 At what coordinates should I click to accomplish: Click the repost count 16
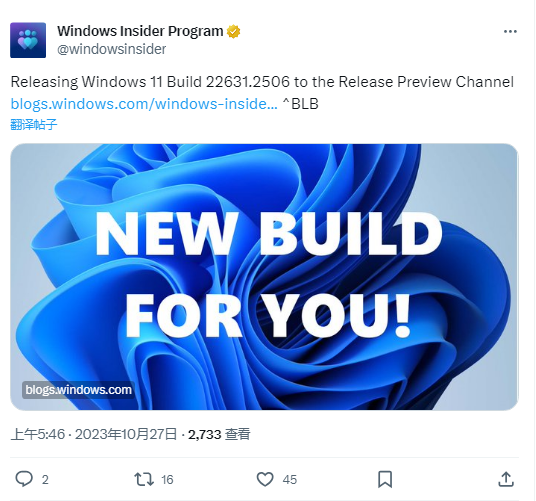167,480
